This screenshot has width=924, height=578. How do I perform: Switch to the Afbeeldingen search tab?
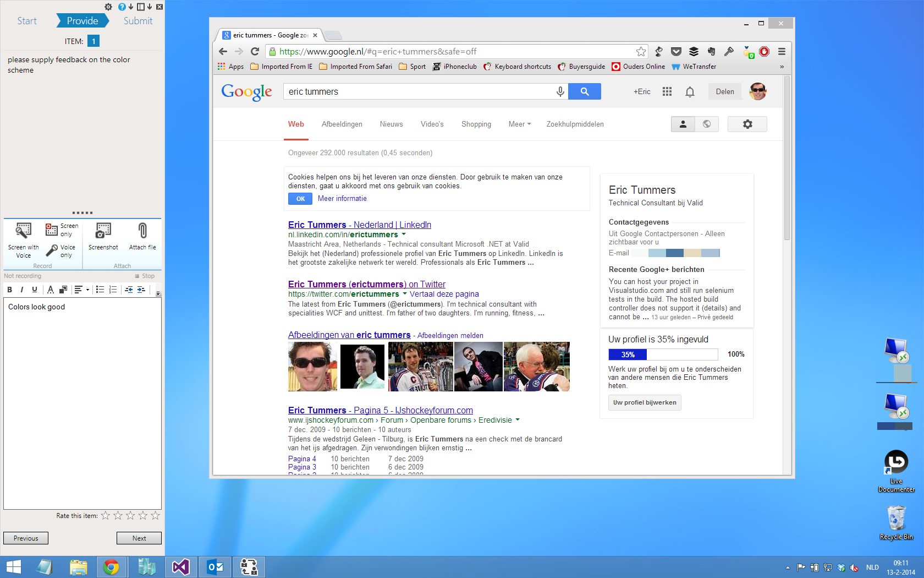click(x=342, y=124)
